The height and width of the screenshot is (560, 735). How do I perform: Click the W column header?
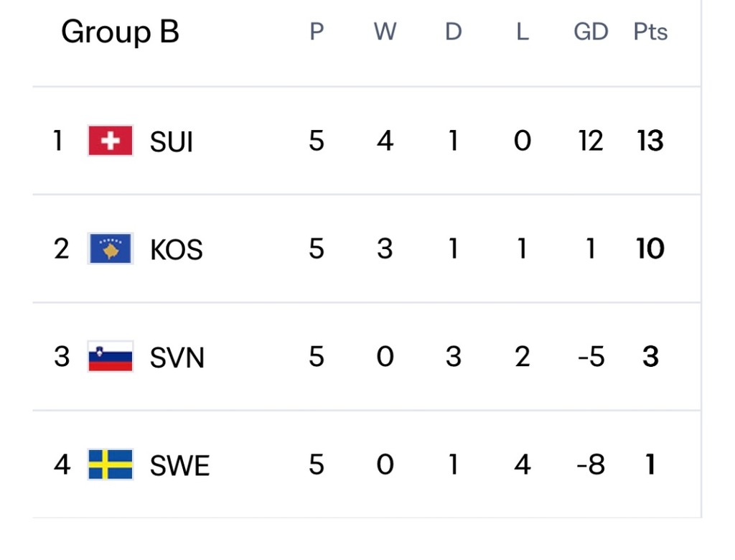click(x=385, y=32)
